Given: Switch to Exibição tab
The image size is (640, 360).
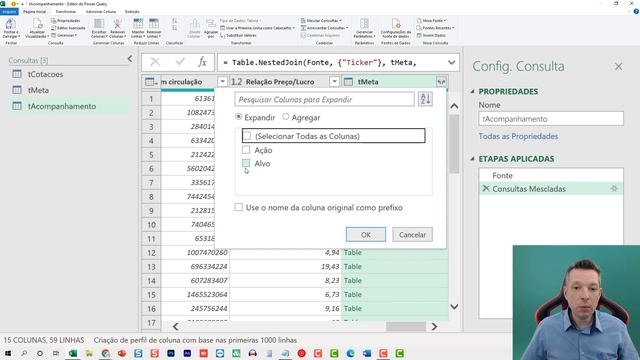Looking at the screenshot, I should coord(132,12).
